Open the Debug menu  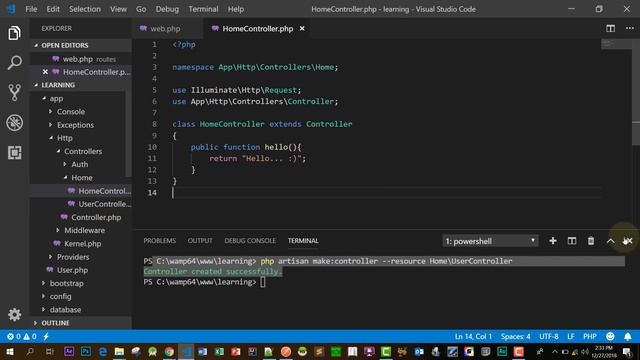click(x=167, y=9)
